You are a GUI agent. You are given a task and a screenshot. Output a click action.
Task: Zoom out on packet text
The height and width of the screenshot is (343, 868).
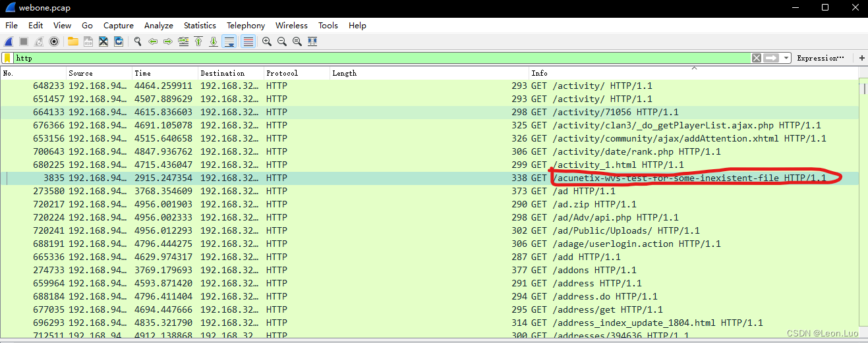[282, 41]
